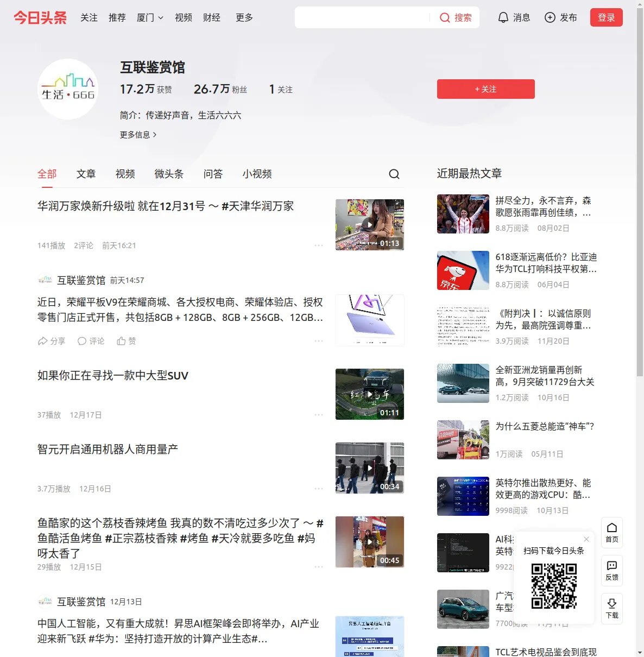
Task: Click the 推荐 top navigation item
Action: tap(117, 18)
